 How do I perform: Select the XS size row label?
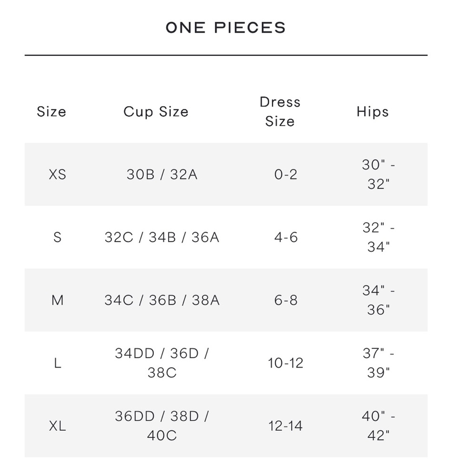58,175
